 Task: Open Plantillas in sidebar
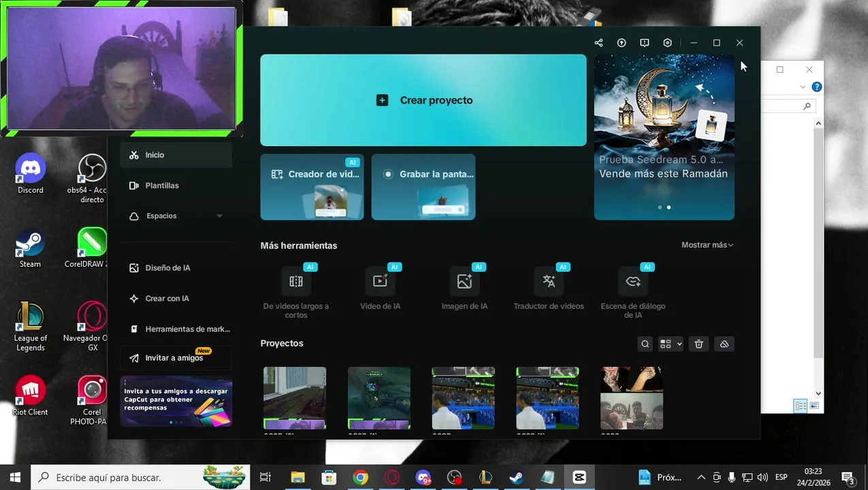pyautogui.click(x=176, y=186)
